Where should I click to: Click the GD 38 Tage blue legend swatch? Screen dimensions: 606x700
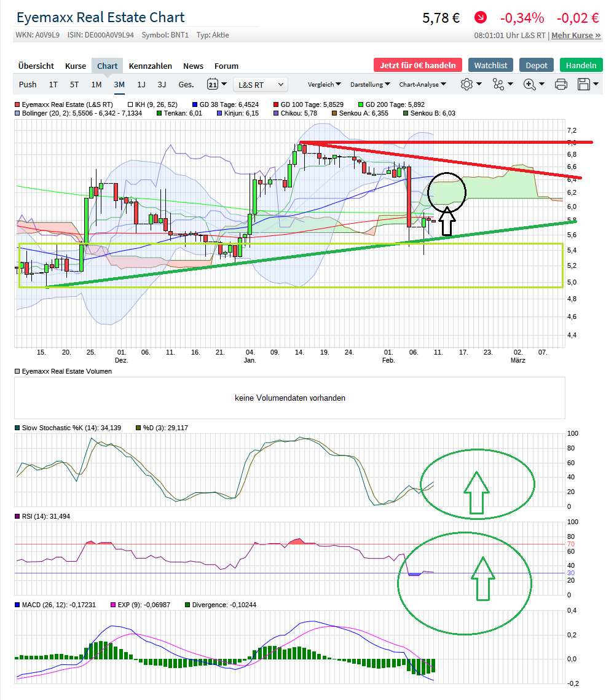pos(195,105)
